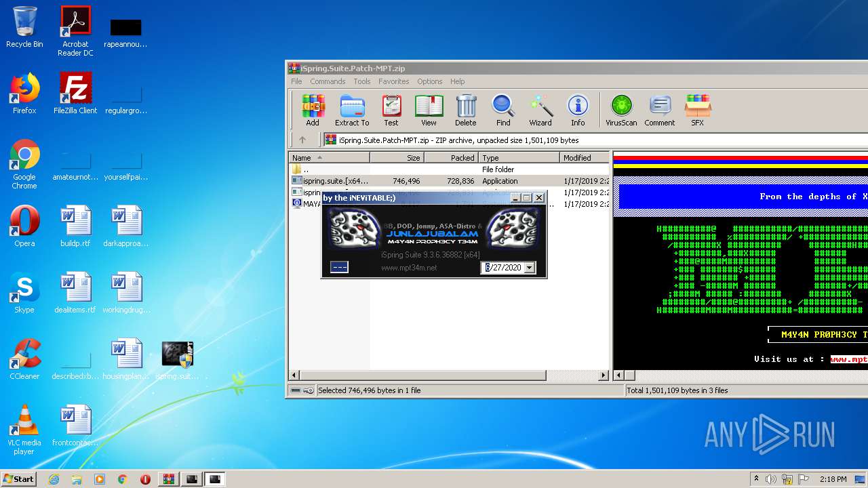Click the WinRAR taskbar button
This screenshot has height=488, width=868.
pyautogui.click(x=169, y=479)
